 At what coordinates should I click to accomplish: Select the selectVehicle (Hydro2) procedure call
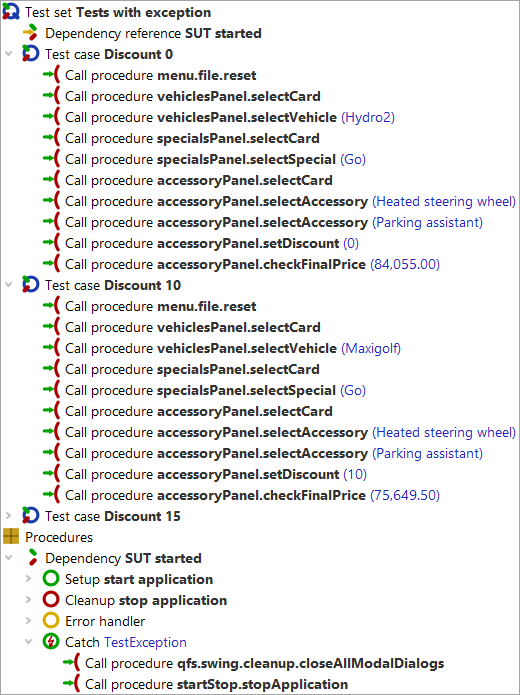pos(219,117)
